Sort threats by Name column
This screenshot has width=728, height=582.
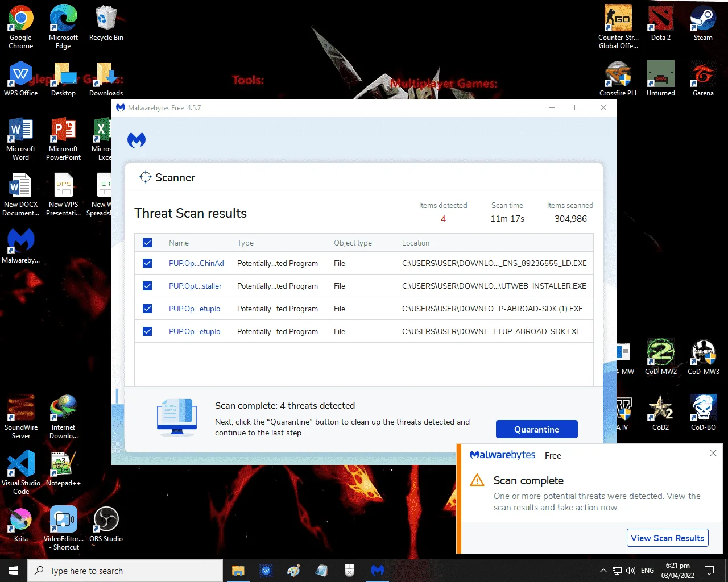click(x=179, y=243)
